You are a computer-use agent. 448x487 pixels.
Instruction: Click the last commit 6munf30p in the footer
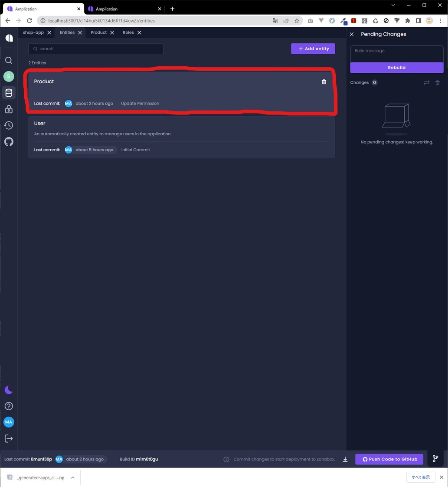41,459
